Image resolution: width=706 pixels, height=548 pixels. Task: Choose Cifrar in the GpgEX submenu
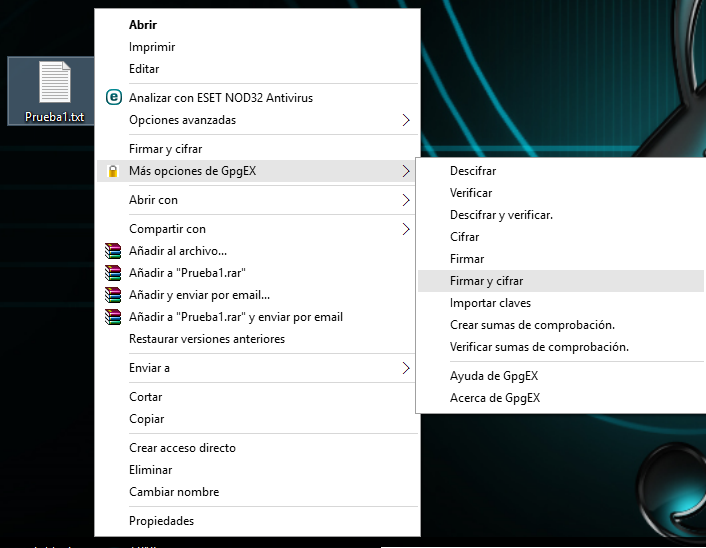[561, 237]
